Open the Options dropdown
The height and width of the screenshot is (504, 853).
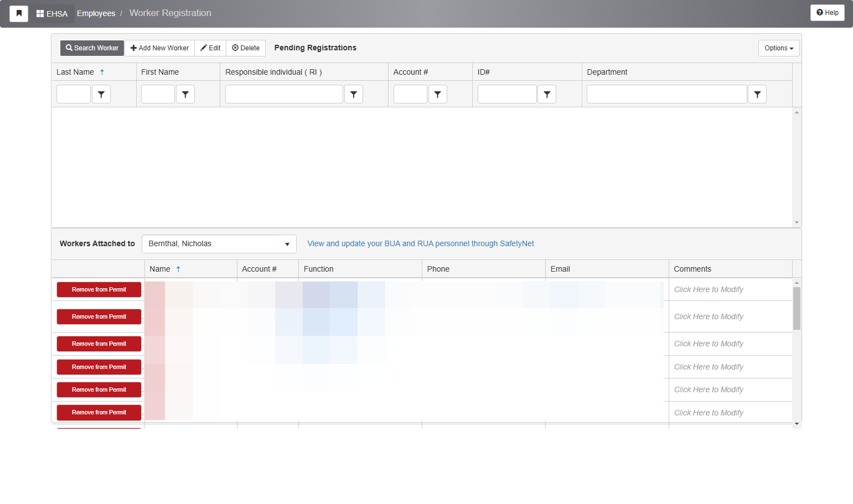coord(779,48)
